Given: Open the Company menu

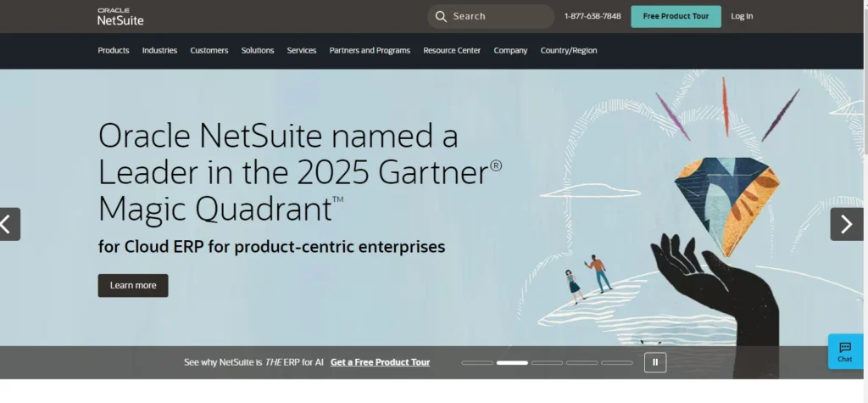Looking at the screenshot, I should (x=510, y=50).
